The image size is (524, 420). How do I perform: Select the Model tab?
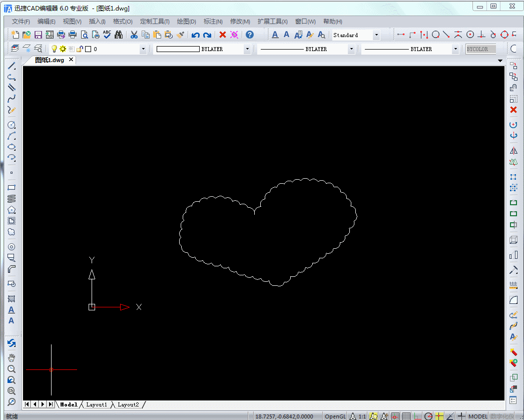tap(69, 404)
